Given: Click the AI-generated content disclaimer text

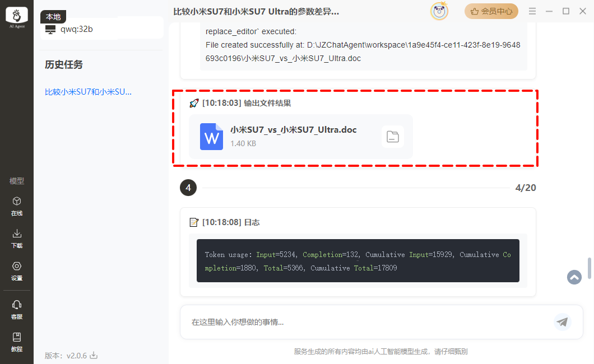Looking at the screenshot, I should (380, 352).
